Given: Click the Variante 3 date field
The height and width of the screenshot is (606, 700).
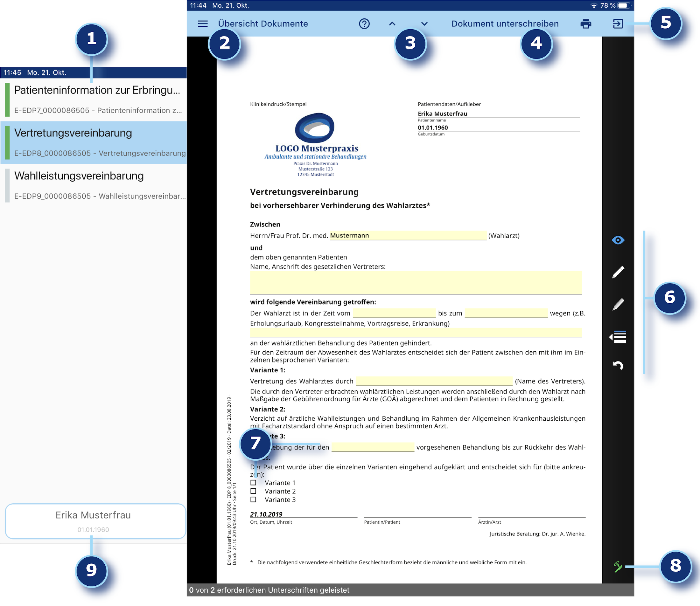Looking at the screenshot, I should [x=373, y=447].
